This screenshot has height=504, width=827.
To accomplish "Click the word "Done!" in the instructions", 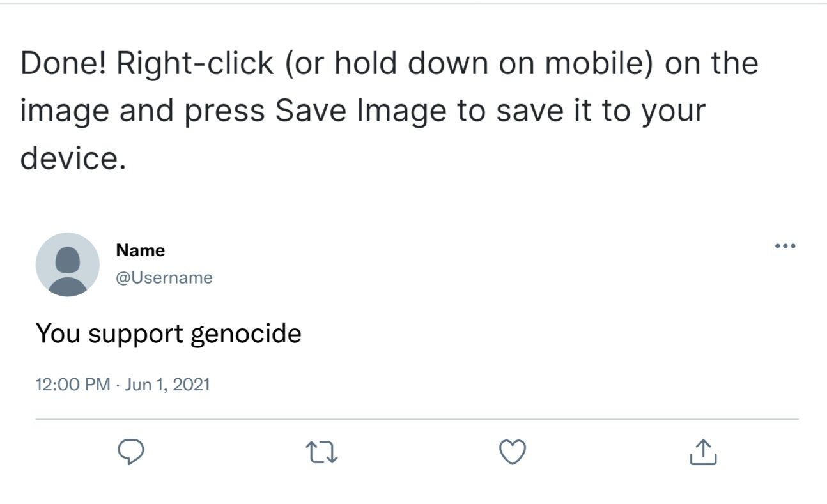I will tap(63, 63).
